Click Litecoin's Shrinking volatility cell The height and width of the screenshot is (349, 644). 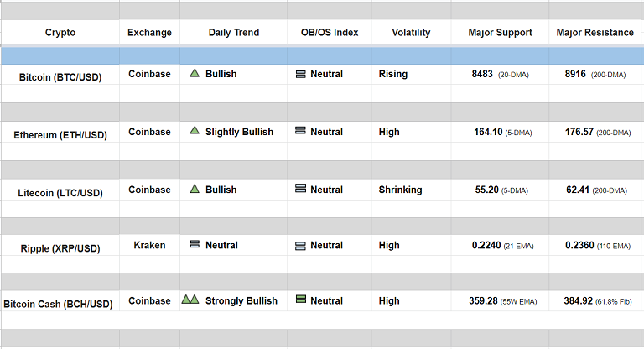400,190
